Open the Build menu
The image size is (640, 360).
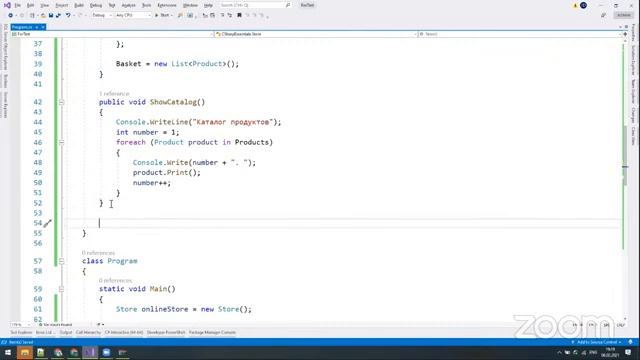point(79,5)
